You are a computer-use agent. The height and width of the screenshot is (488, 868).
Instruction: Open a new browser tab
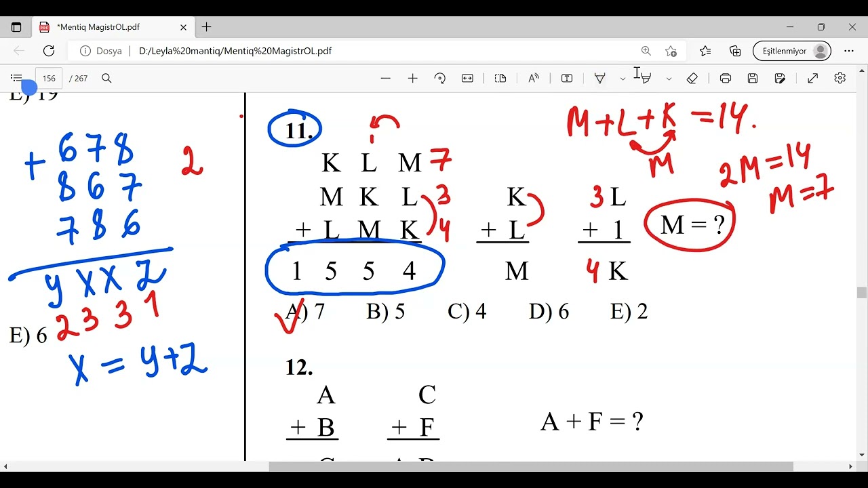pos(207,27)
